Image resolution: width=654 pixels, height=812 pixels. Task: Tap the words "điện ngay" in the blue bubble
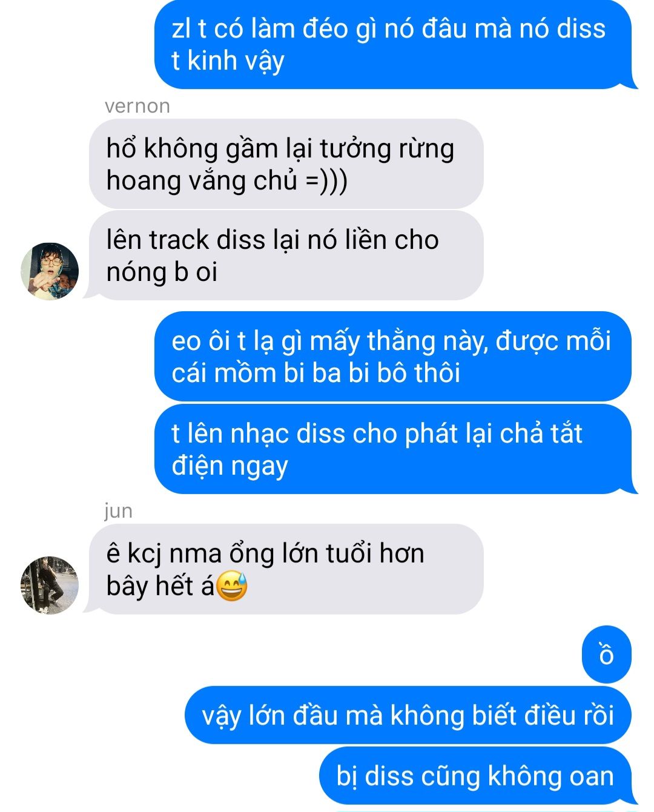pyautogui.click(x=230, y=466)
